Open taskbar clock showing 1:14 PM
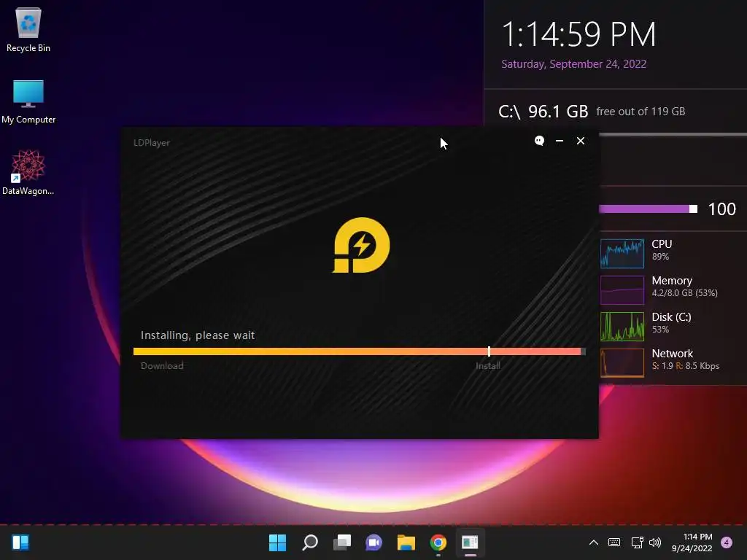747x560 pixels. tap(692, 542)
